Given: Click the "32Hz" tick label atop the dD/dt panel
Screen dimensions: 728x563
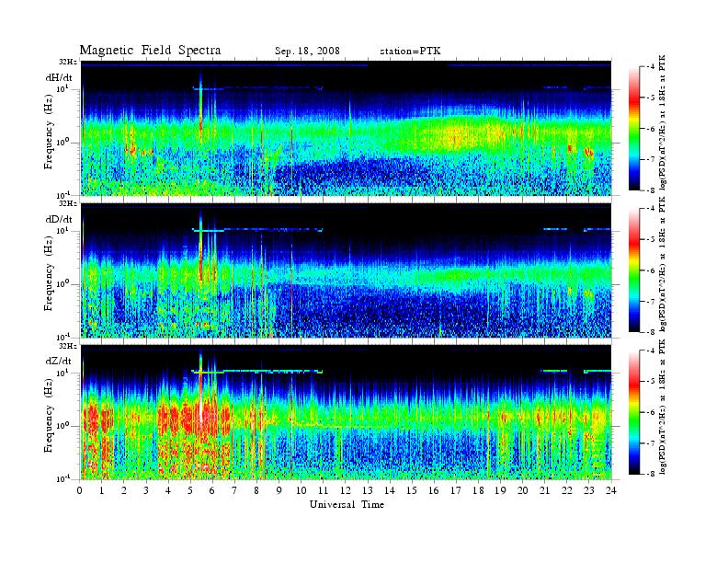Looking at the screenshot, I should pos(68,203).
